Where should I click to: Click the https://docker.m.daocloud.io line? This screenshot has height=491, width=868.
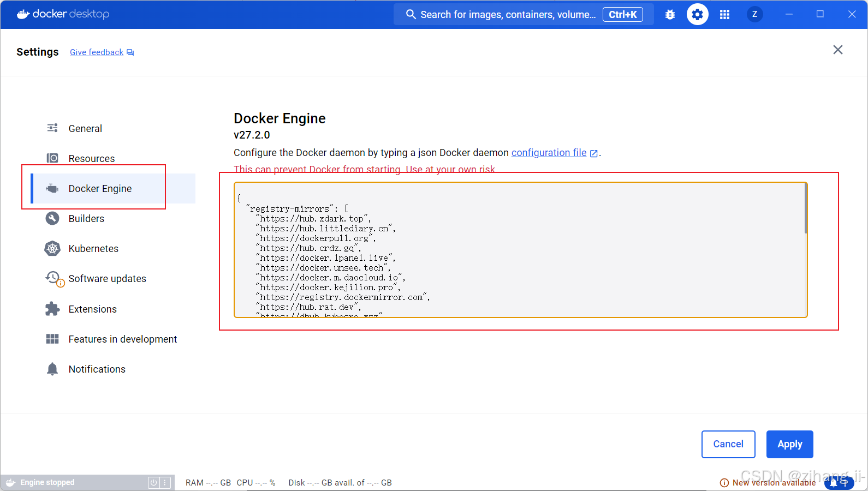[x=331, y=278]
